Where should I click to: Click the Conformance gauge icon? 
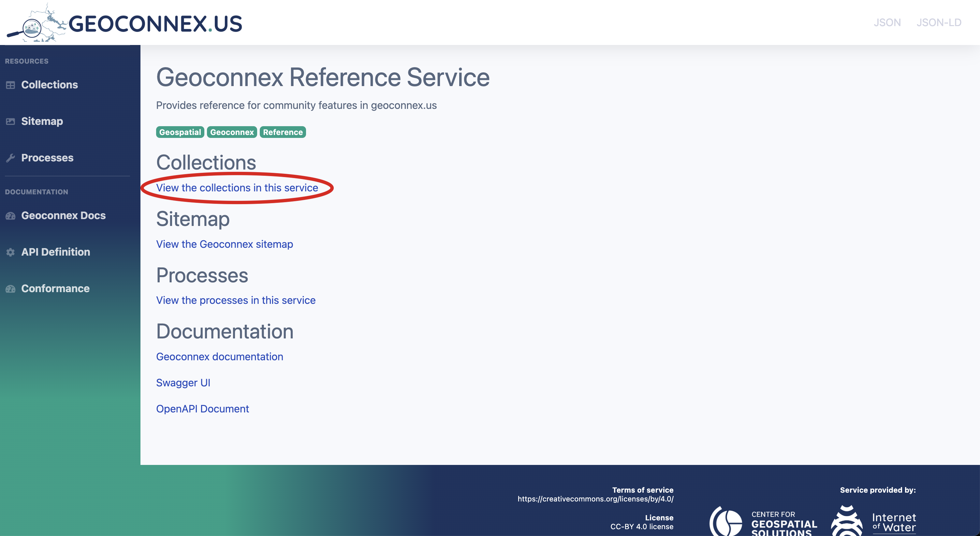click(11, 289)
